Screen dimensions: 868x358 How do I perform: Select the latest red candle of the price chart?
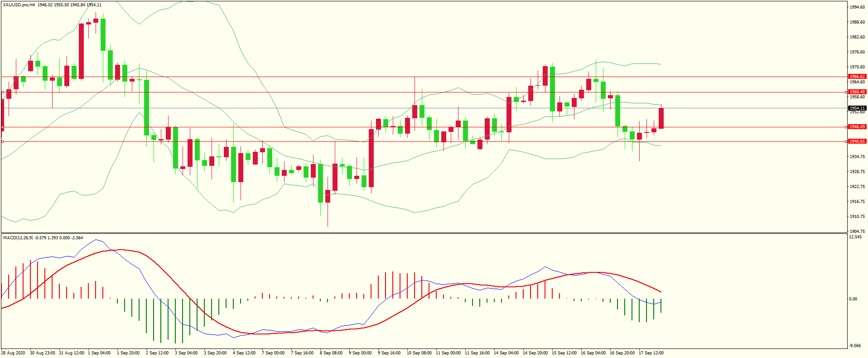[661, 118]
